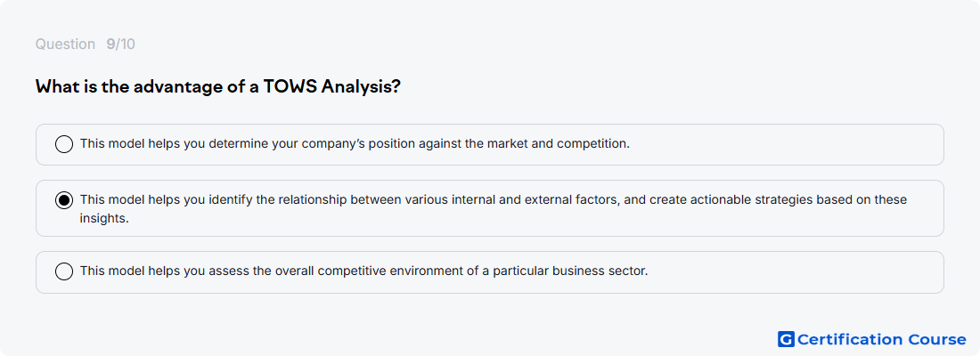Select radio for overall competitive environment answer
The height and width of the screenshot is (356, 980).
tap(64, 271)
